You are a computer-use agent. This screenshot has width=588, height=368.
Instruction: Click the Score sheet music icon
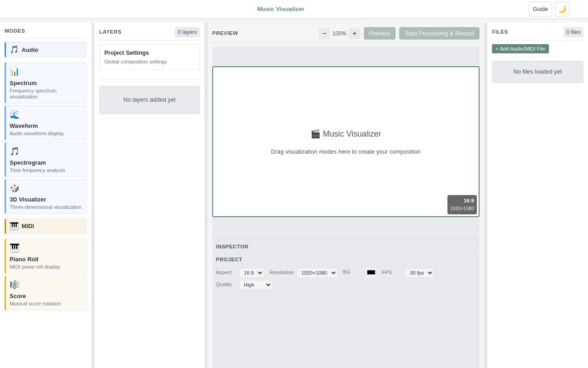15,285
